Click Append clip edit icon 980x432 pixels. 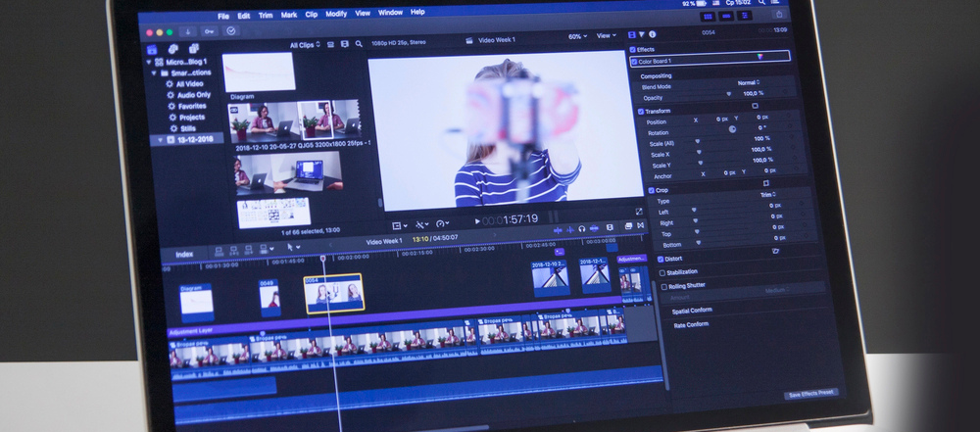coord(248,250)
